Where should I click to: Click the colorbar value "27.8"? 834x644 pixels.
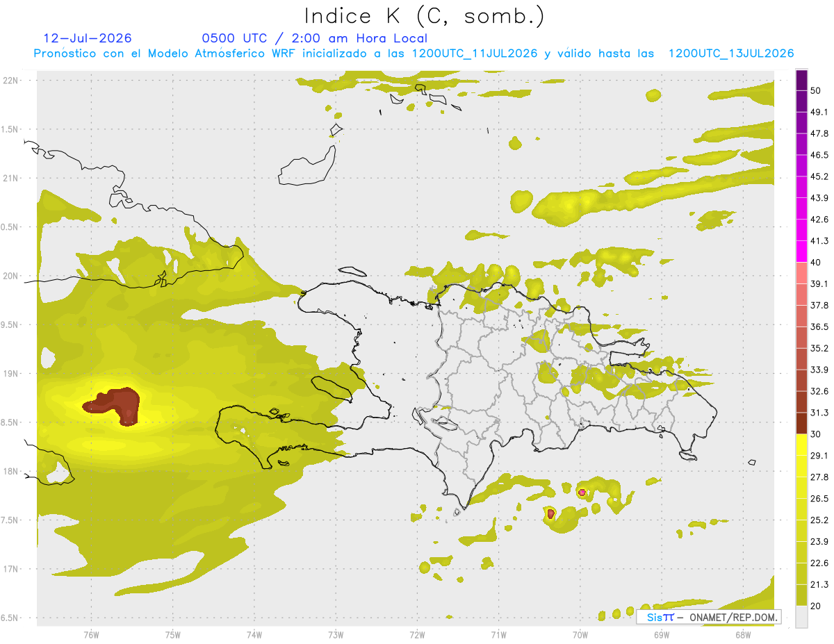tap(819, 477)
